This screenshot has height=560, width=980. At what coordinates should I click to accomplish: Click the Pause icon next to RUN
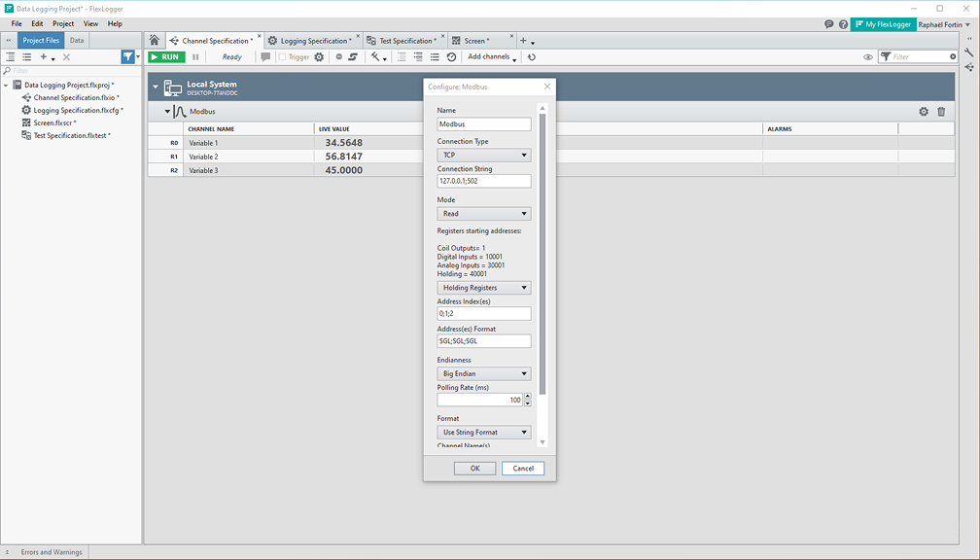point(195,56)
